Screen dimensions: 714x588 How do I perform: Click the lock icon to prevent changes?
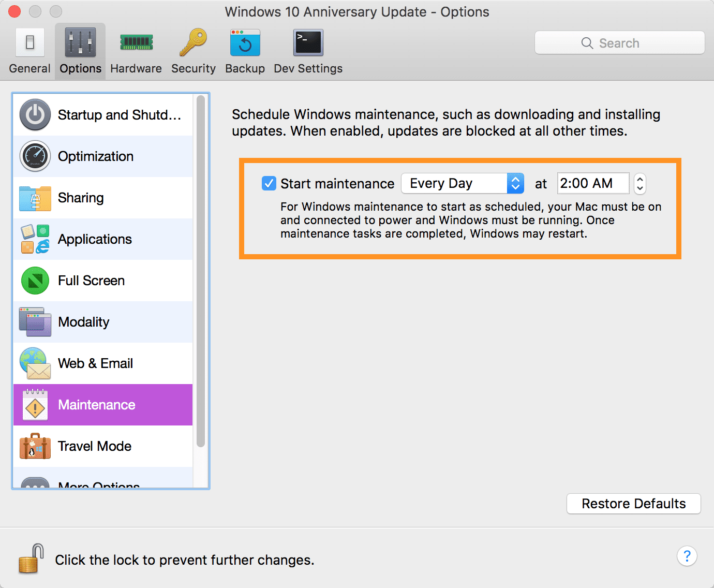(31, 559)
